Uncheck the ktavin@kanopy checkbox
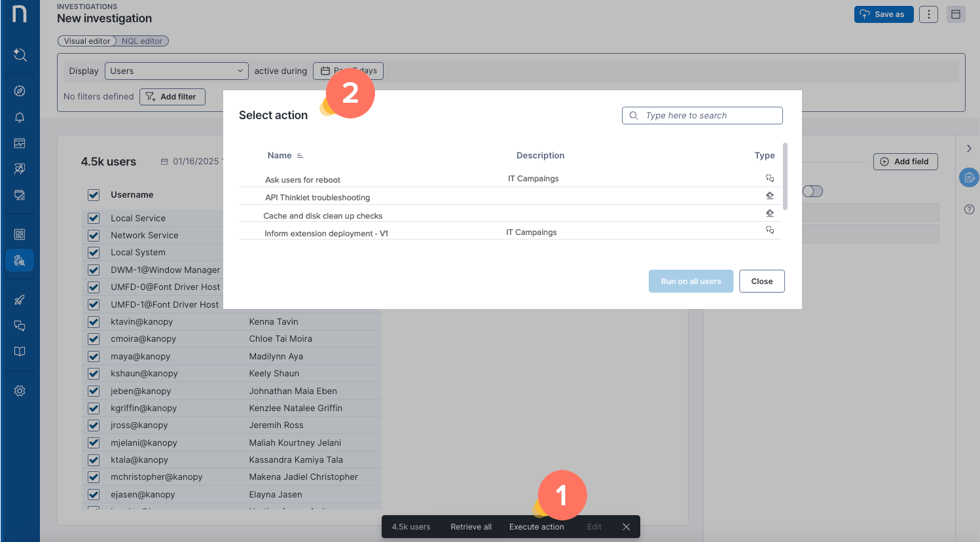980x542 pixels. point(94,321)
